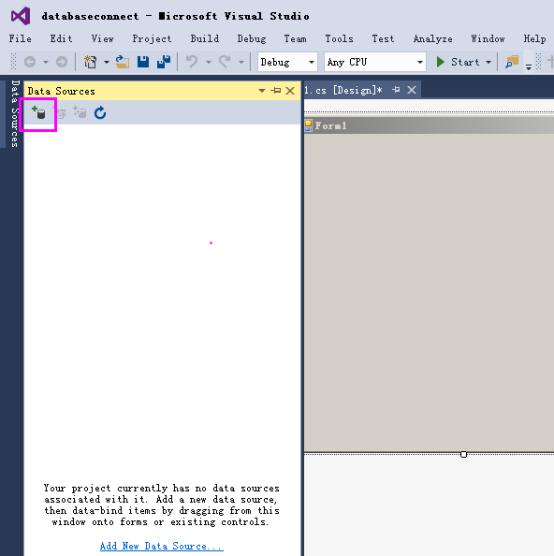Click the Add New Data Source icon
Screen dimensions: 554x556
39,113
